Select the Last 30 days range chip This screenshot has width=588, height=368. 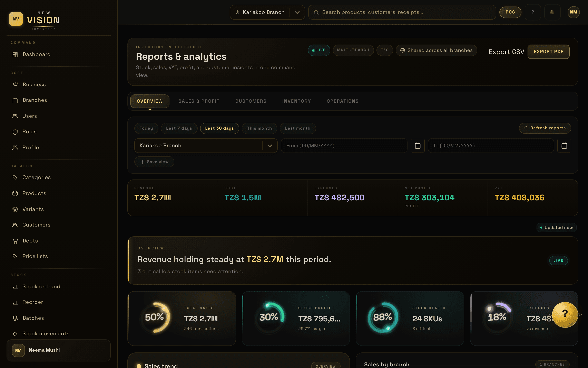coord(219,128)
